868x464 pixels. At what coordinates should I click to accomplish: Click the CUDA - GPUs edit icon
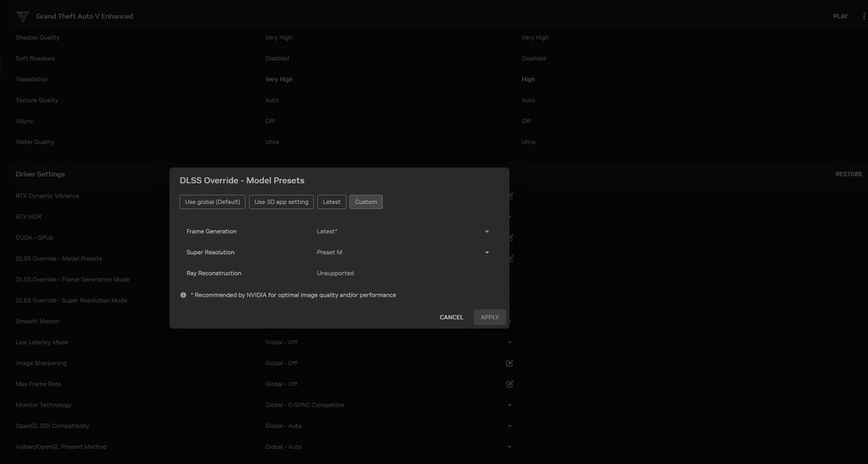pos(510,237)
